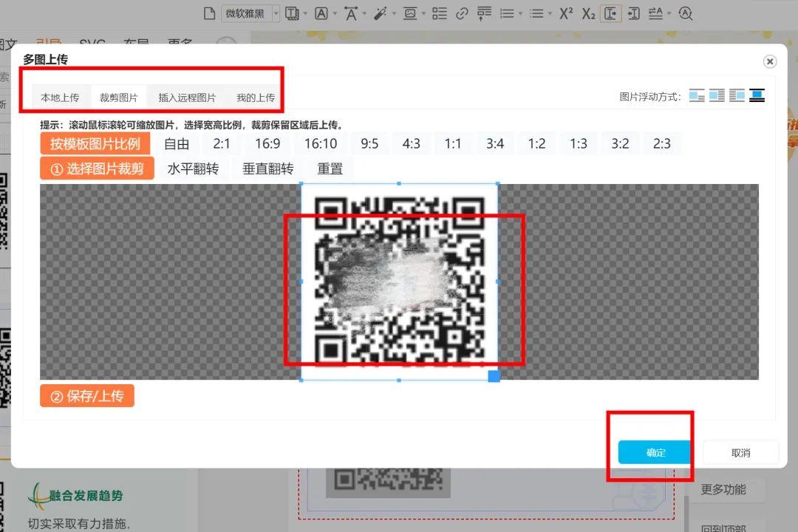Click the boxed letter A text-style icon
The width and height of the screenshot is (798, 532).
(x=321, y=13)
